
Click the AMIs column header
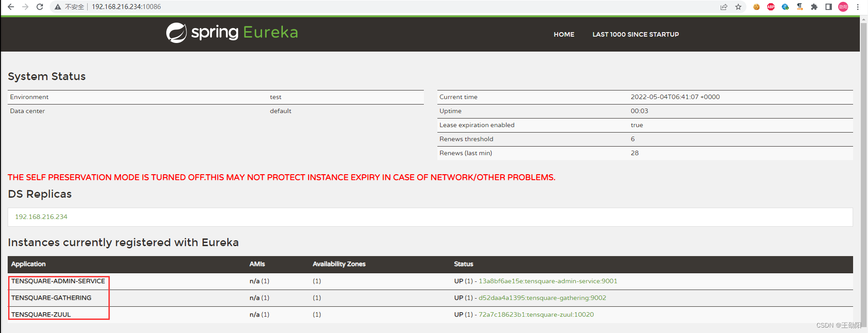(x=257, y=264)
